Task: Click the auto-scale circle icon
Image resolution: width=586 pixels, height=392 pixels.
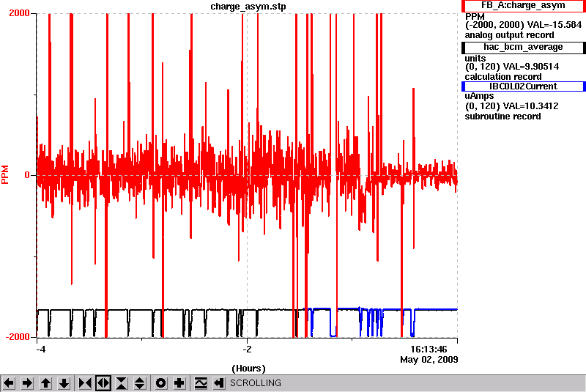Action: (x=160, y=383)
